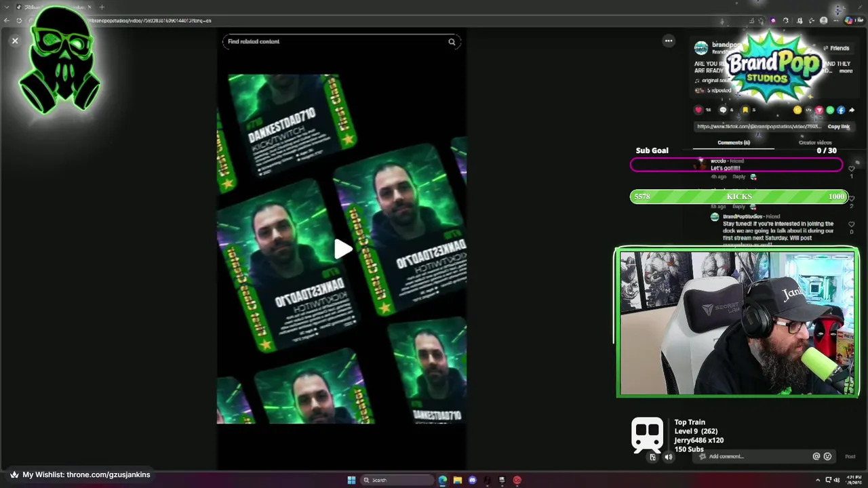Open the Windows Start menu

351,480
